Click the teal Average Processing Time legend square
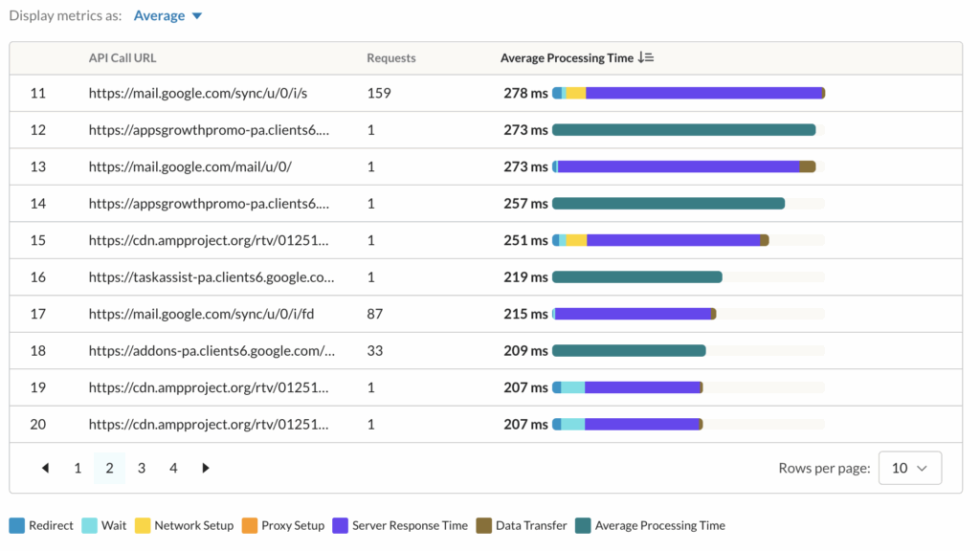The height and width of the screenshot is (551, 980). click(x=583, y=525)
